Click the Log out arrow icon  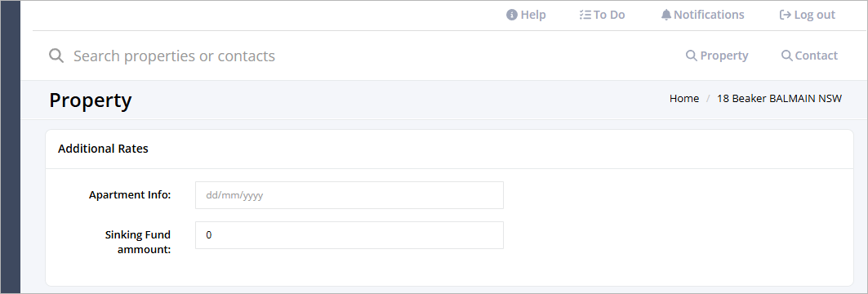click(x=785, y=15)
